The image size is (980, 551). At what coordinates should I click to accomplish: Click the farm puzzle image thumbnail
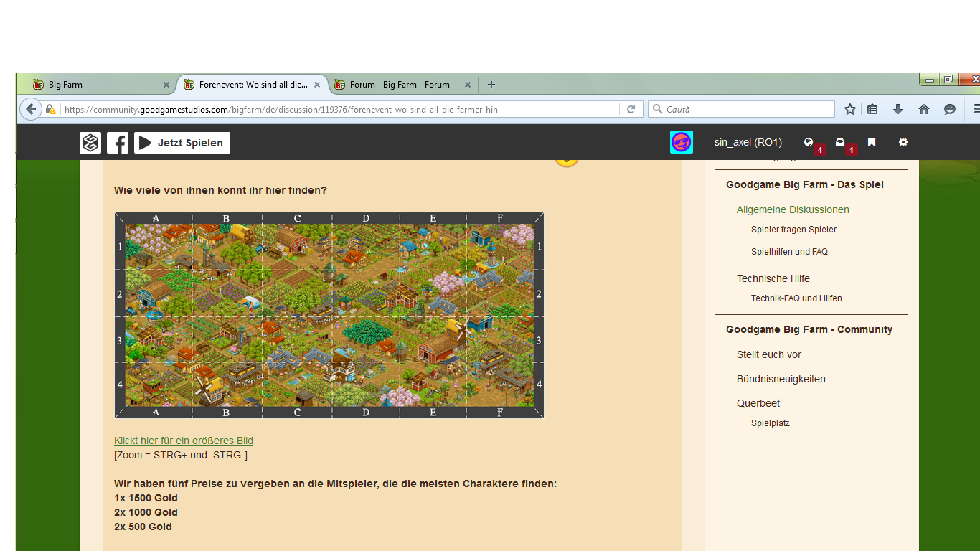point(329,315)
